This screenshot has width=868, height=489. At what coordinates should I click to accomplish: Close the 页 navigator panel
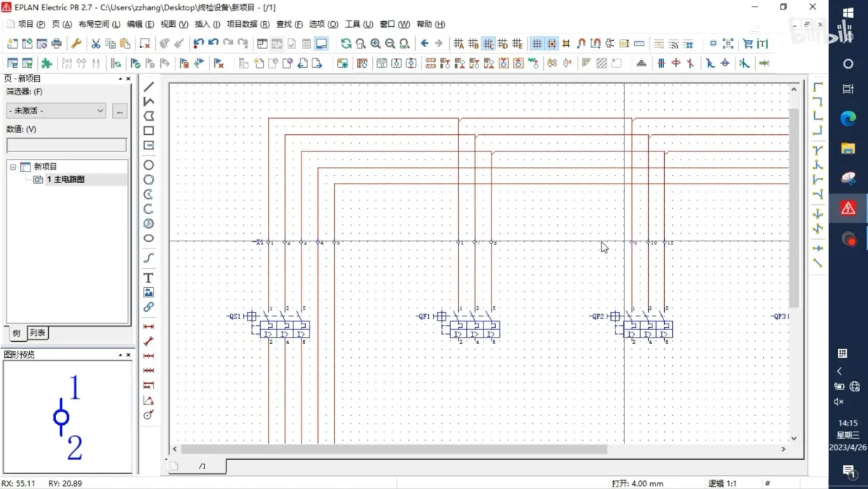coord(128,79)
